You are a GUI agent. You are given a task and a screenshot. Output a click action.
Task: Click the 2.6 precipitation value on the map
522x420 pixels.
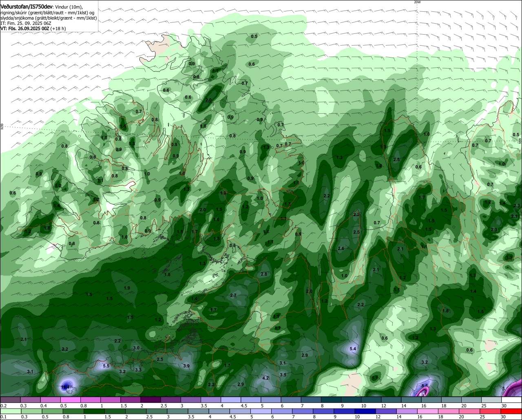[341, 248]
